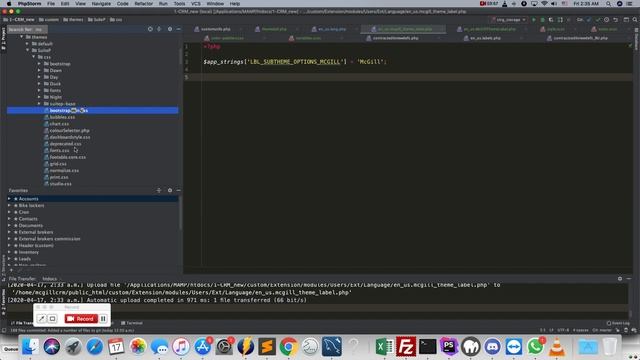Open Sequel Pro icon in the Dock
This screenshot has height=360, width=640.
click(x=331, y=347)
